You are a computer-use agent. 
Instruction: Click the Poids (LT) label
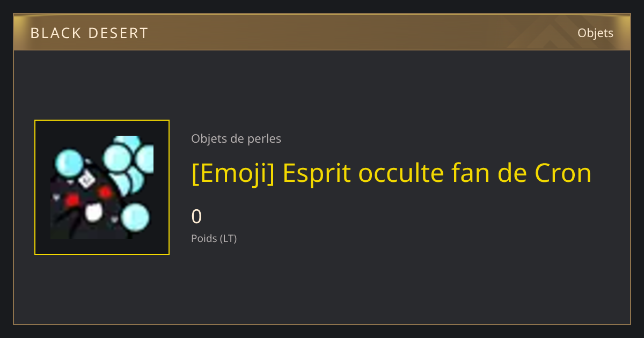click(x=214, y=238)
